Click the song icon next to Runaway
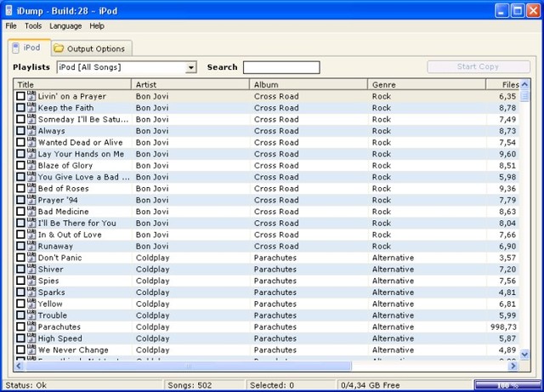 pos(31,246)
